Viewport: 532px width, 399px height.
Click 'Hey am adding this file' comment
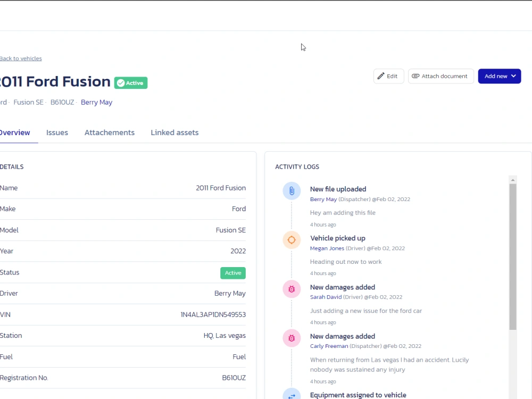pos(343,213)
